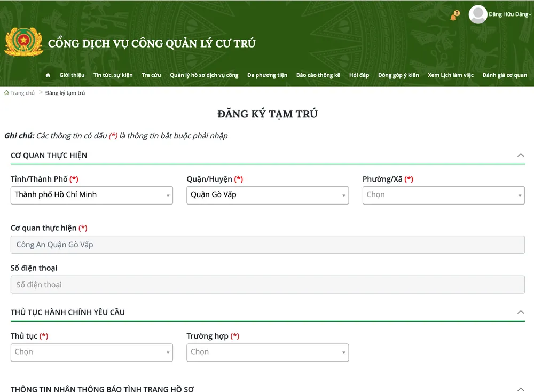Open the Quận/Huyện dropdown
Screen dimensions: 534x392
tap(268, 195)
